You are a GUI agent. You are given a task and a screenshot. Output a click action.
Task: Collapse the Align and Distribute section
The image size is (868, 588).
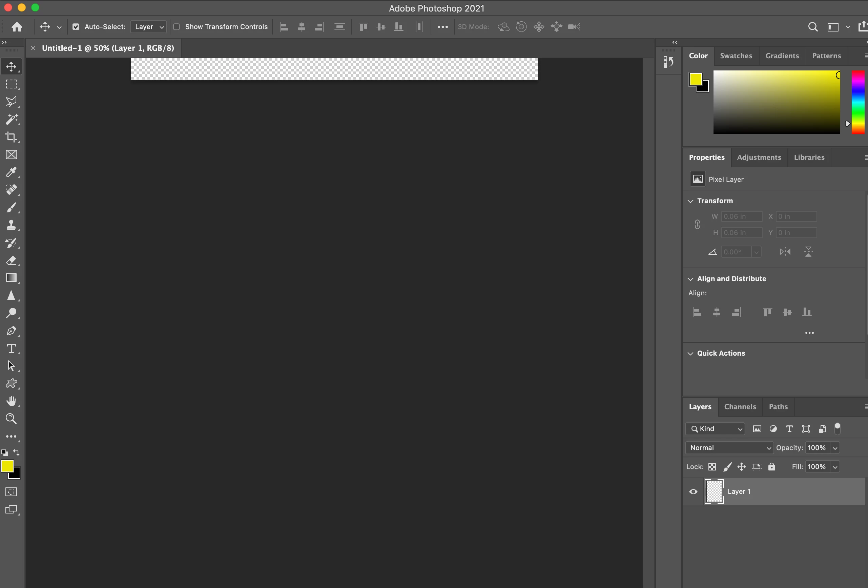(690, 279)
